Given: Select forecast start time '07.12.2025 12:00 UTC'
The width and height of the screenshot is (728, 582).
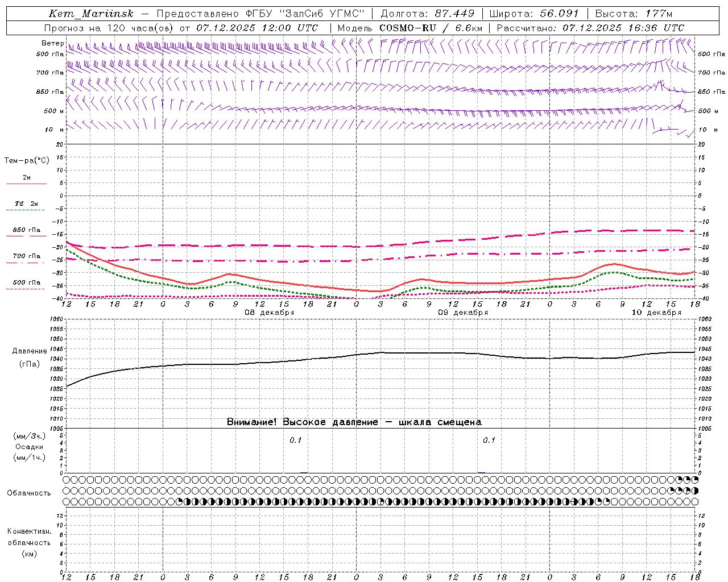Looking at the screenshot, I should coord(257,28).
